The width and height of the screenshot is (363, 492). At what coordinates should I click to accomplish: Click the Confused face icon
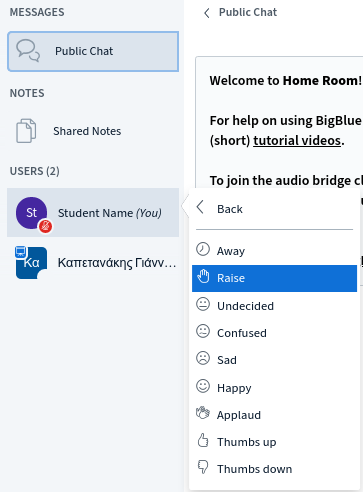click(x=203, y=332)
